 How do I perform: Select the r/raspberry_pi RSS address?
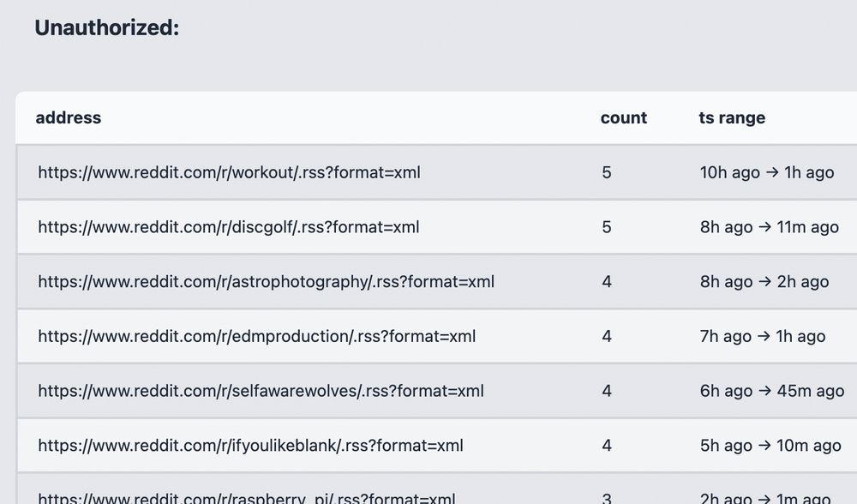click(x=247, y=498)
